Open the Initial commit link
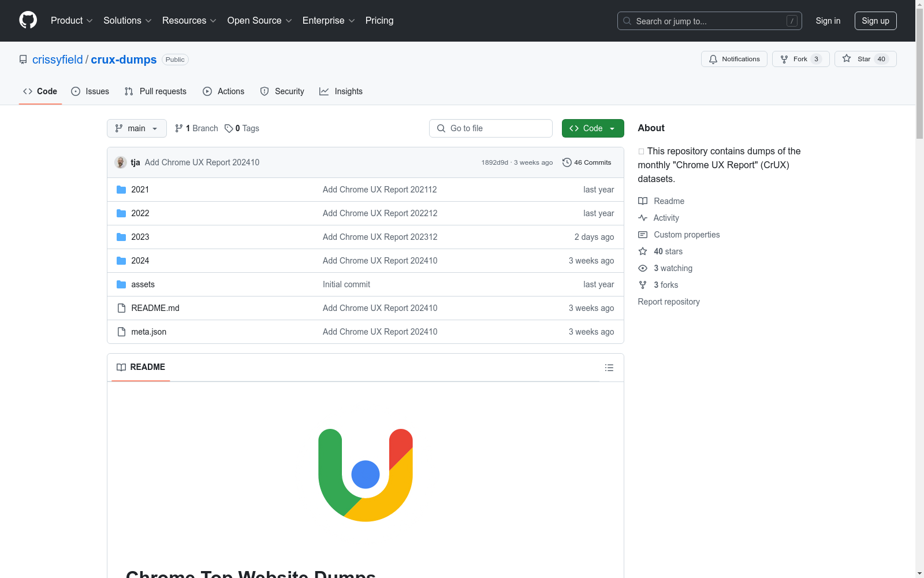Screen dimensions: 924x578 point(346,284)
